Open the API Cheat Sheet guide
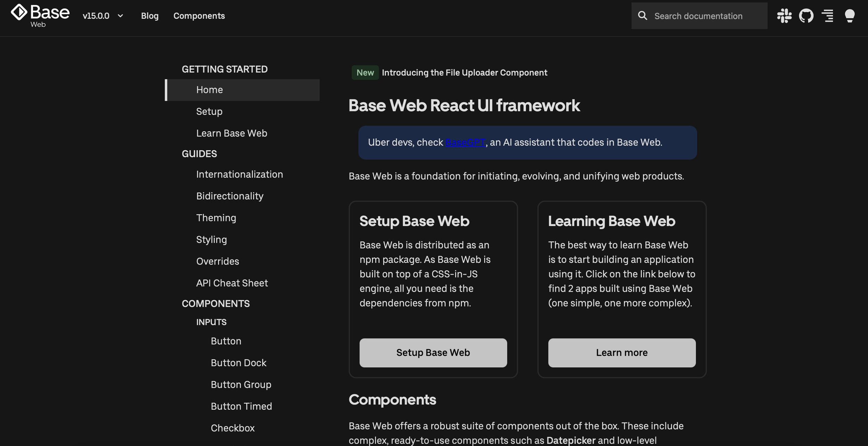This screenshot has height=446, width=868. tap(232, 283)
